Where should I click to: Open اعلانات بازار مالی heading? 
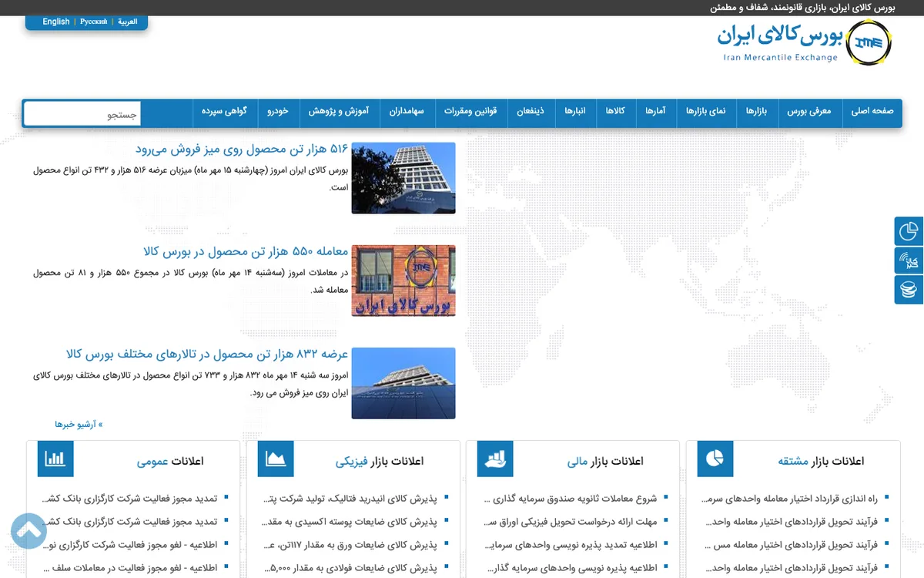[x=605, y=461]
